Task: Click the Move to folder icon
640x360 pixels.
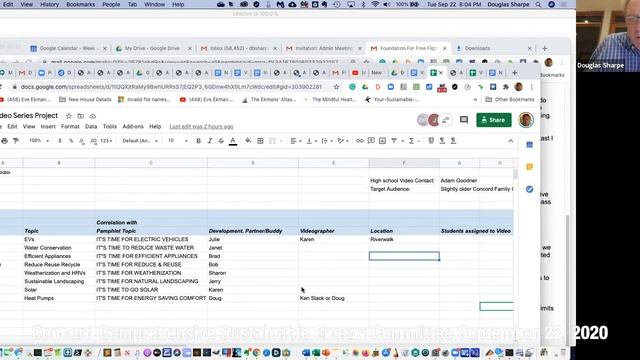Action: coord(81,116)
